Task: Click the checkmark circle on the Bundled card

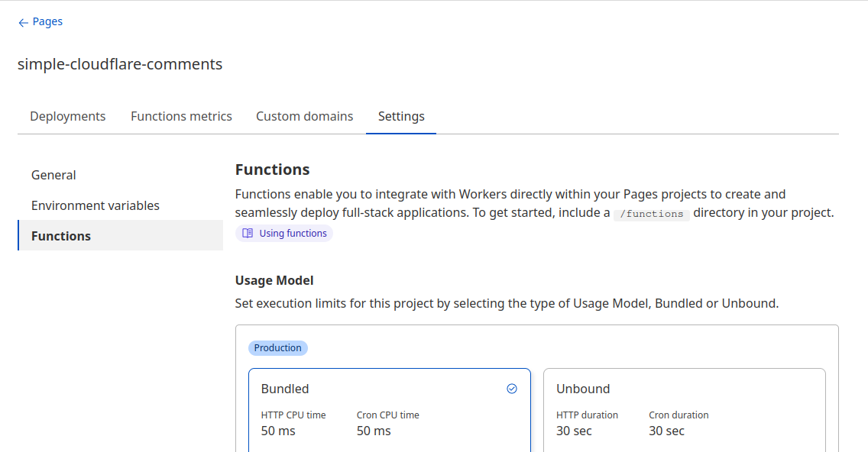Action: coord(512,389)
